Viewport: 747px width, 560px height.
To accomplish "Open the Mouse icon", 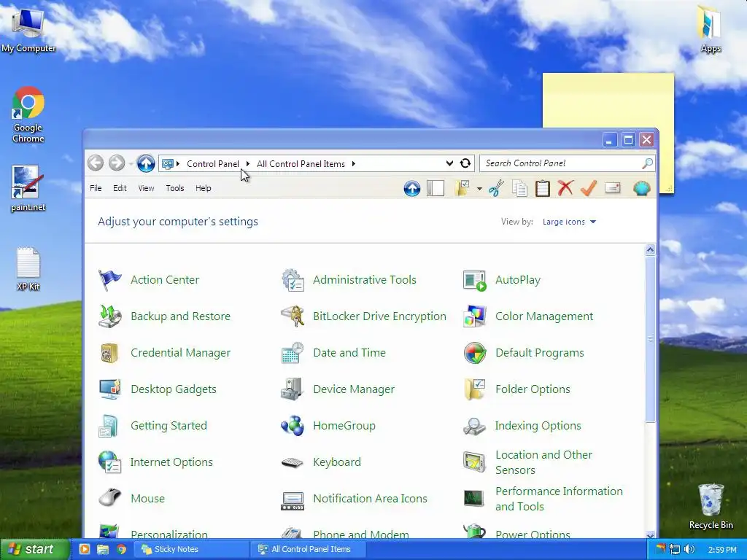I will pos(109,499).
